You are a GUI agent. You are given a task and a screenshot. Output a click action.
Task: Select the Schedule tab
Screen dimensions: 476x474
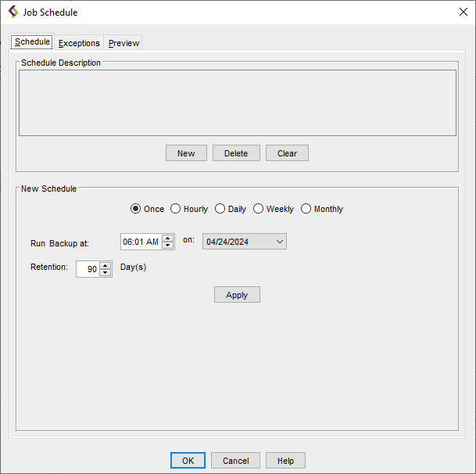tap(32, 42)
